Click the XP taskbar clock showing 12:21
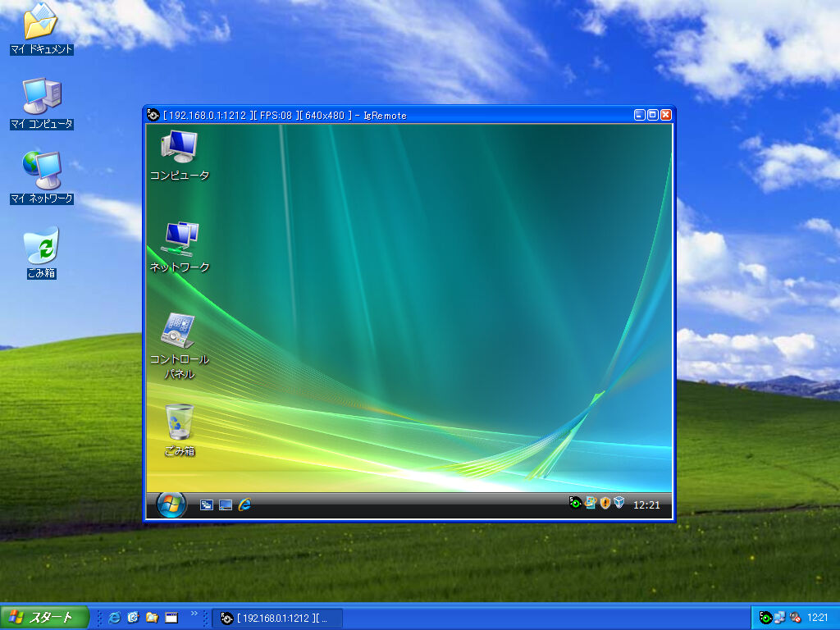Image resolution: width=840 pixels, height=630 pixels. [818, 618]
